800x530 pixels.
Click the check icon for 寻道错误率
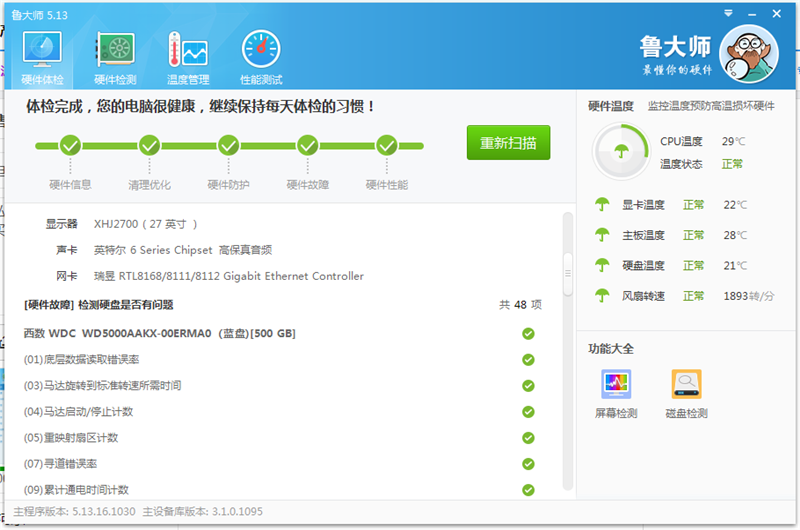coord(528,464)
